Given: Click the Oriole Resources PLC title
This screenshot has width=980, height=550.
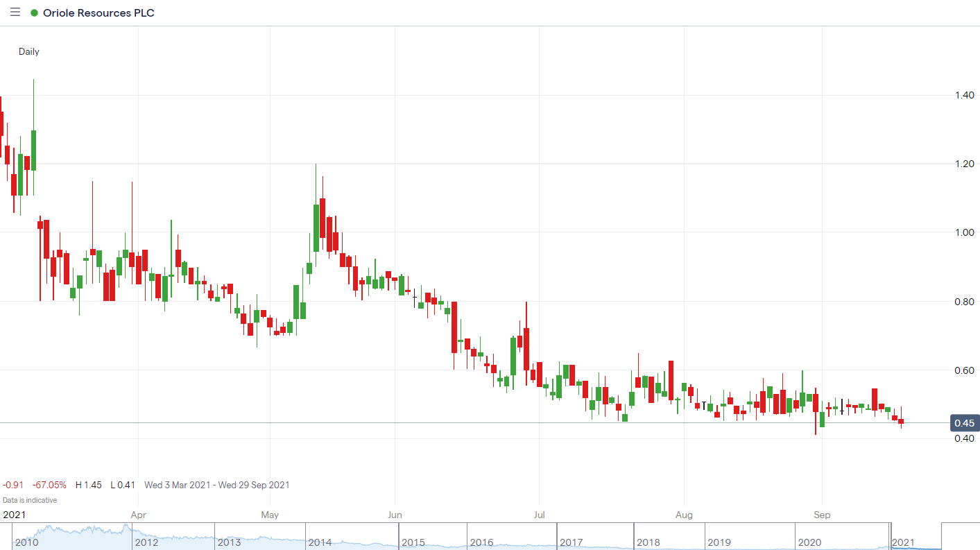Looking at the screenshot, I should (98, 13).
